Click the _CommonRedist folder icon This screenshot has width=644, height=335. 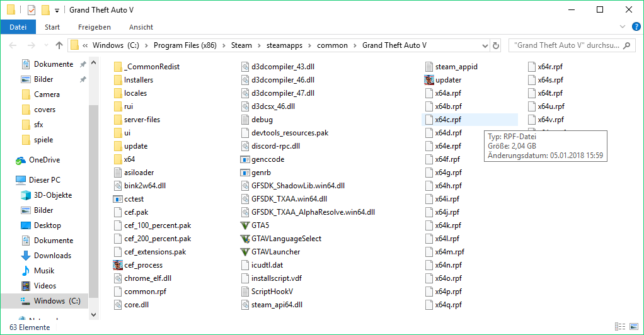[118, 67]
